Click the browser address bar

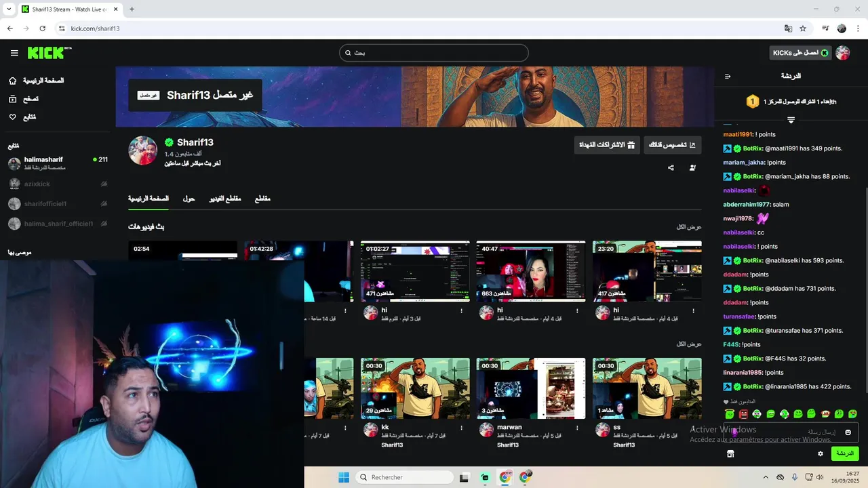420,28
